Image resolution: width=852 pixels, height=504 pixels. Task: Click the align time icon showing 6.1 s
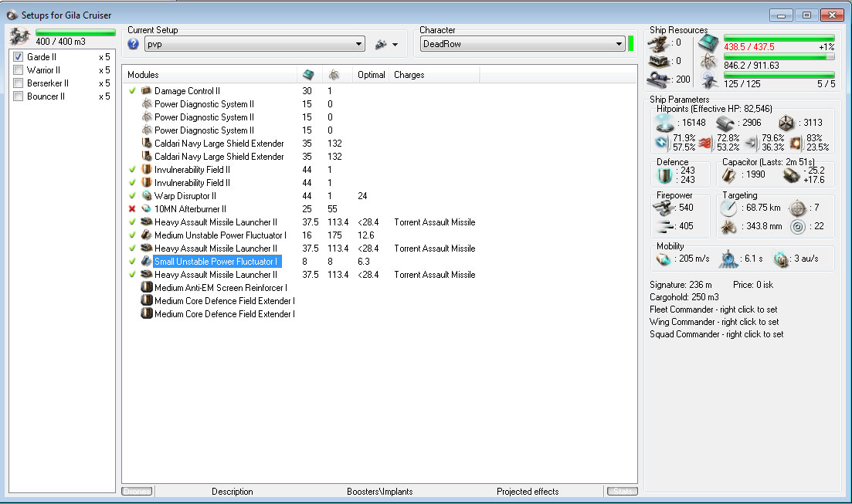click(728, 259)
